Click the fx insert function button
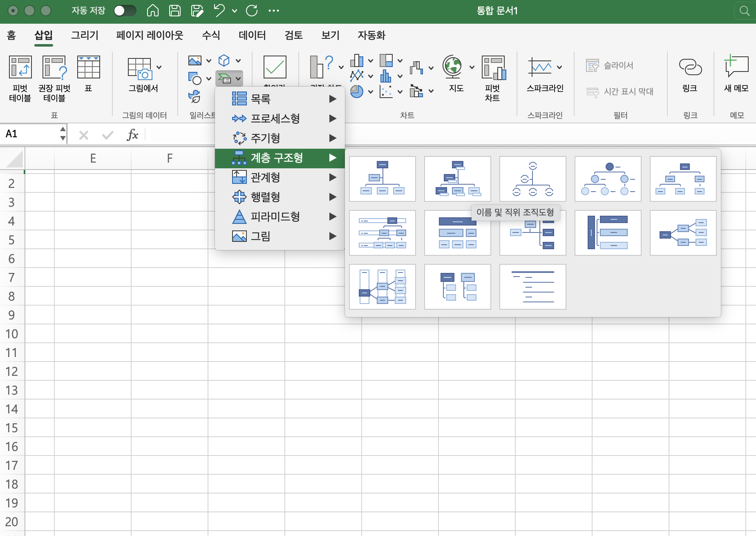 (x=132, y=134)
